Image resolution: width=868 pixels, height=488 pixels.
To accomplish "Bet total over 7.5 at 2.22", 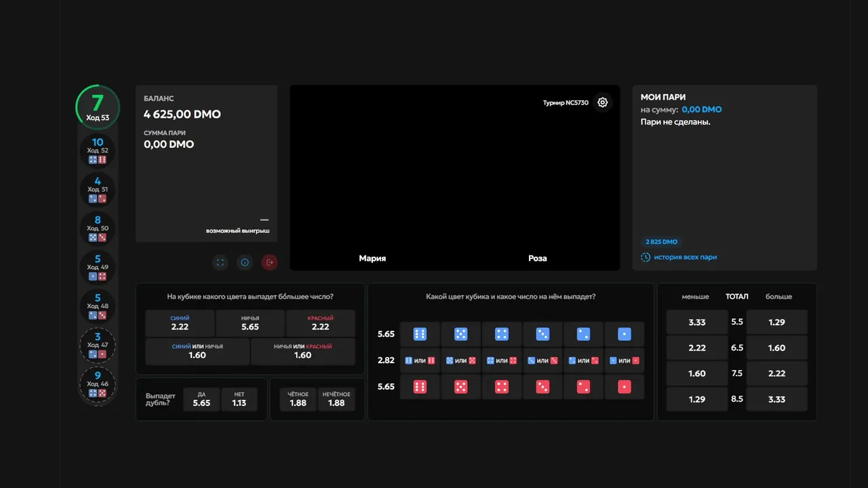I will [777, 373].
